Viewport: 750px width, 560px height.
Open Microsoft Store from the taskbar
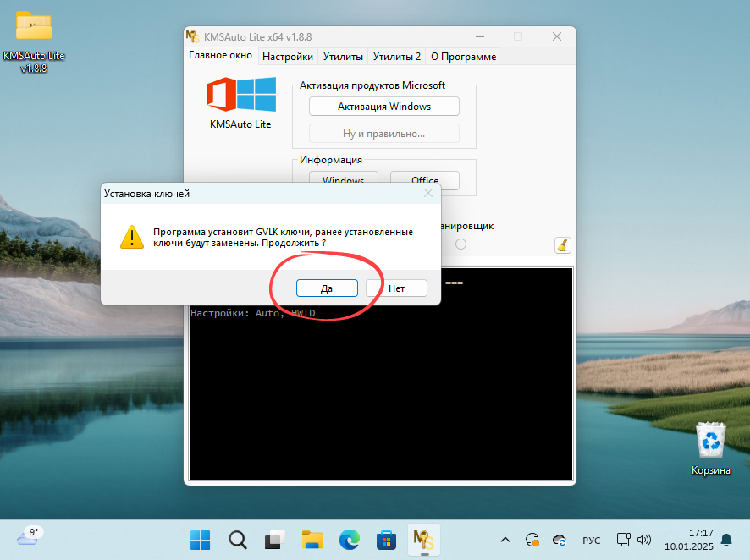click(386, 540)
